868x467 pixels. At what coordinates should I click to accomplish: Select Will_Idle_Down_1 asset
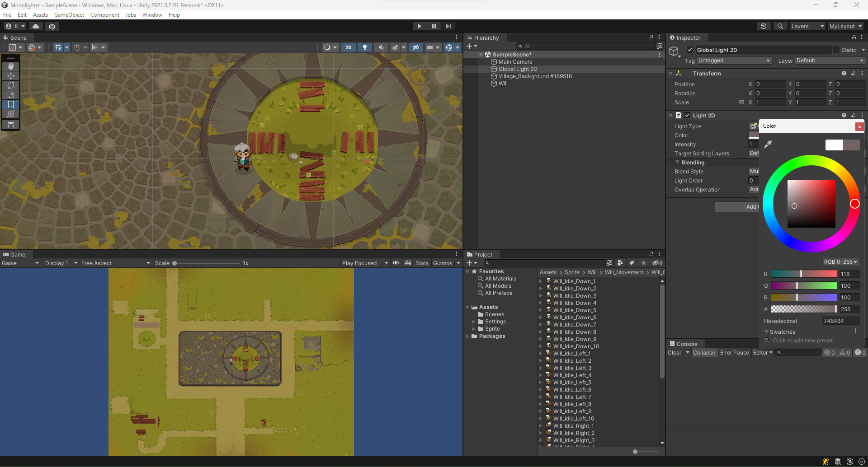[574, 281]
